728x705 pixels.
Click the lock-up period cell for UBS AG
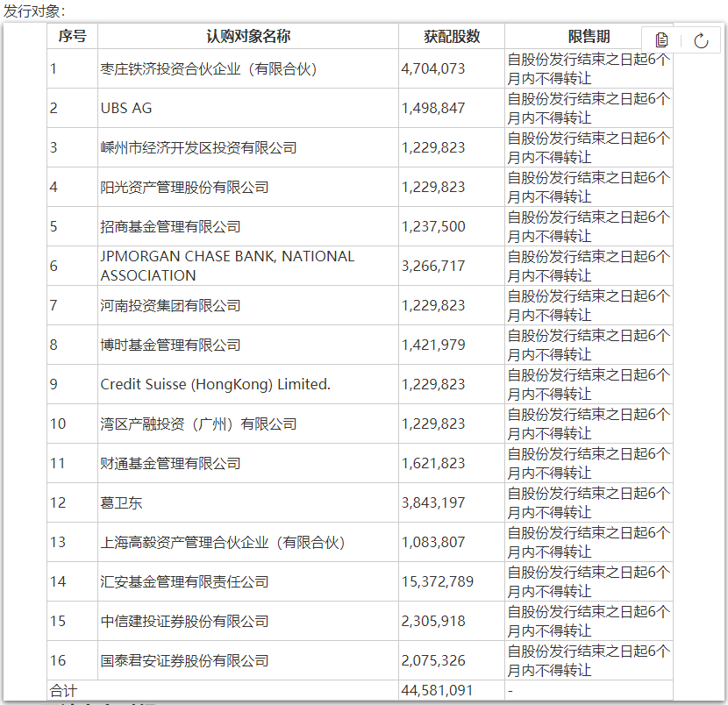[x=589, y=108]
